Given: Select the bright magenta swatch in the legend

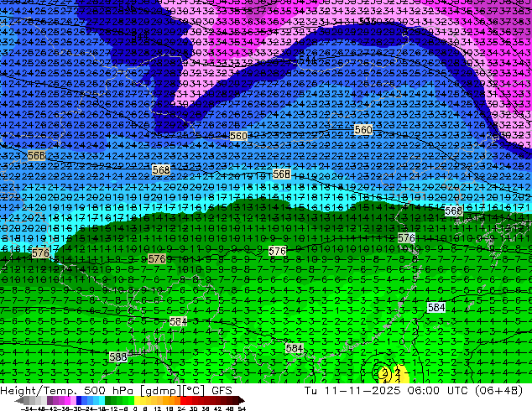Looking at the screenshot, I should (x=67, y=400).
